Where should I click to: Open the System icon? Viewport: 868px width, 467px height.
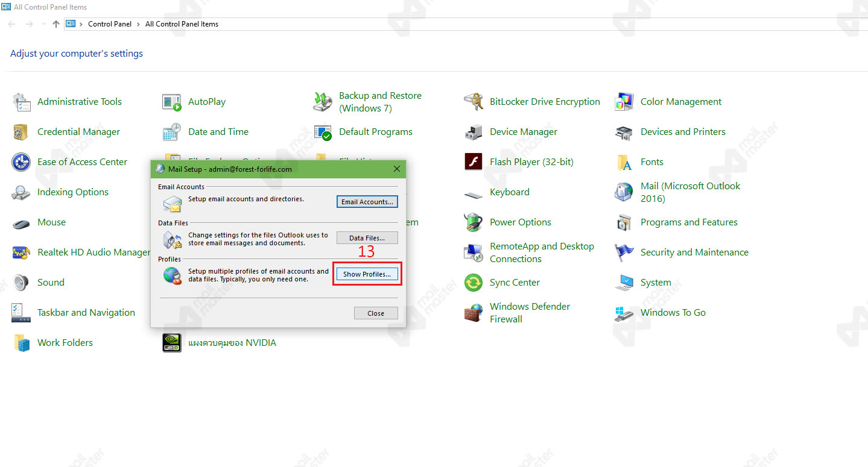pyautogui.click(x=624, y=283)
